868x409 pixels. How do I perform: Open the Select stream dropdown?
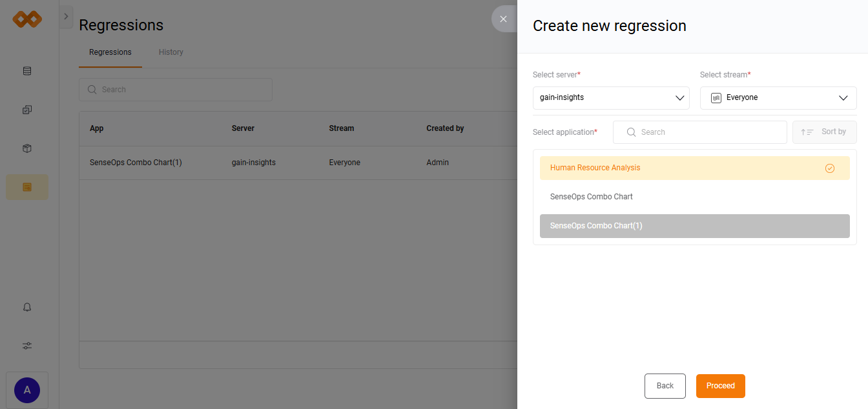tap(778, 98)
